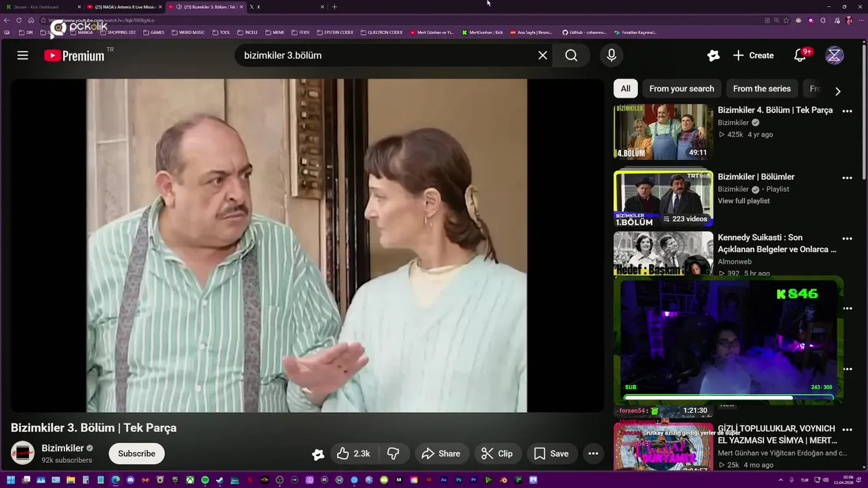Screen dimensions: 868x488
Task: Open options for GİZLİ TOPLULUKLAR video
Action: pos(847,430)
